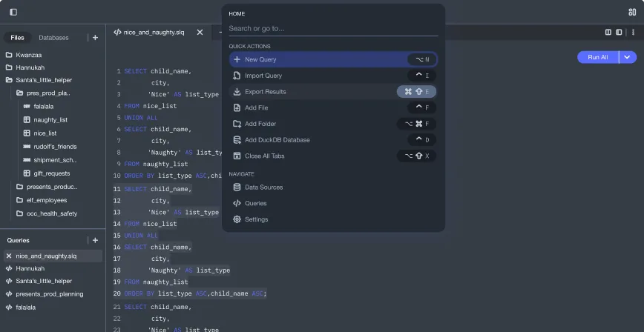Open the nice_list table
This screenshot has height=332, width=644.
45,133
